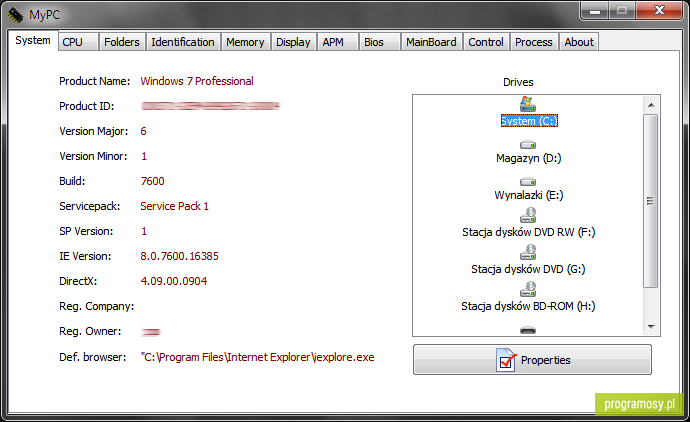The image size is (690, 422).
Task: Open the Display tab
Action: (x=294, y=42)
